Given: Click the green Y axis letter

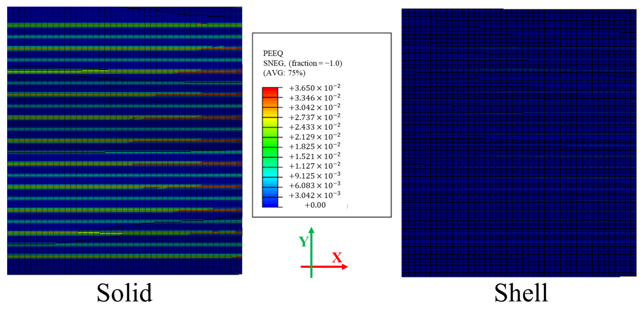Looking at the screenshot, I should point(304,242).
